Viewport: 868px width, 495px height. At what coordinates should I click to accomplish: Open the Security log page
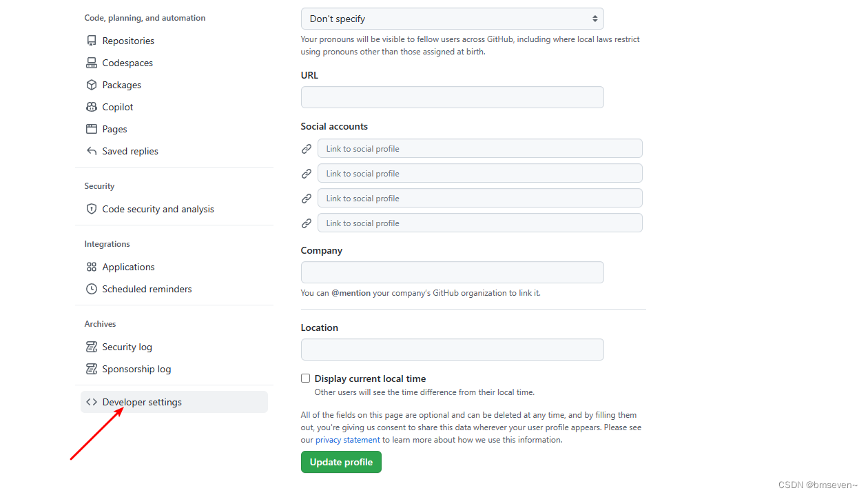127,347
